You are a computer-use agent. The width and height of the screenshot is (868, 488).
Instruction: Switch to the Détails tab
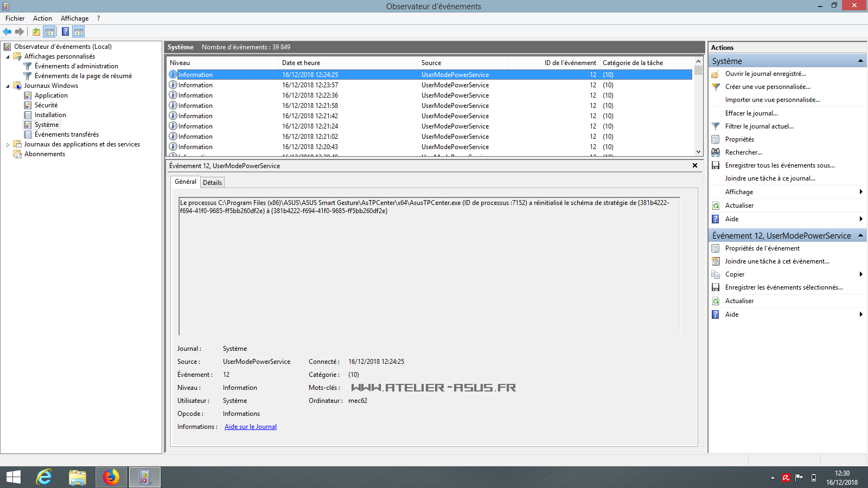coord(212,183)
